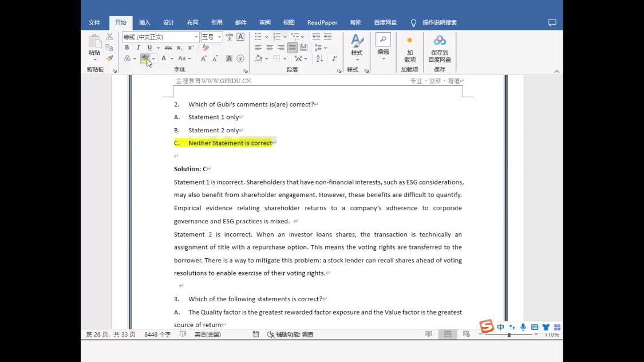Toggle Bold formatting

pos(127,48)
